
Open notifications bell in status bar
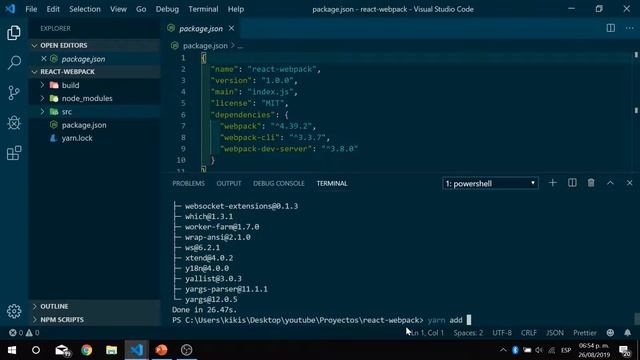(x=627, y=333)
